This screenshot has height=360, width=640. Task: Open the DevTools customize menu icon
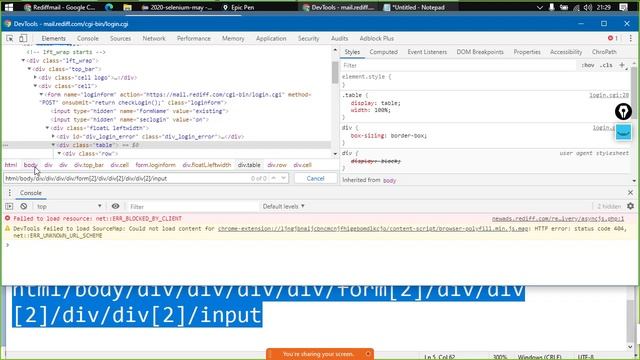(631, 38)
